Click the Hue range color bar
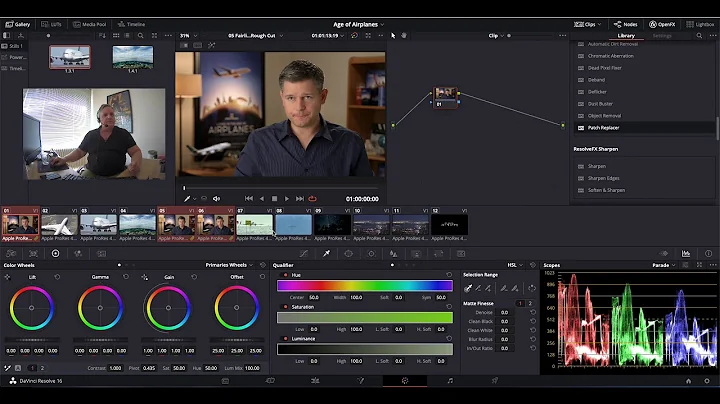This screenshot has height=404, width=720. coord(365,286)
